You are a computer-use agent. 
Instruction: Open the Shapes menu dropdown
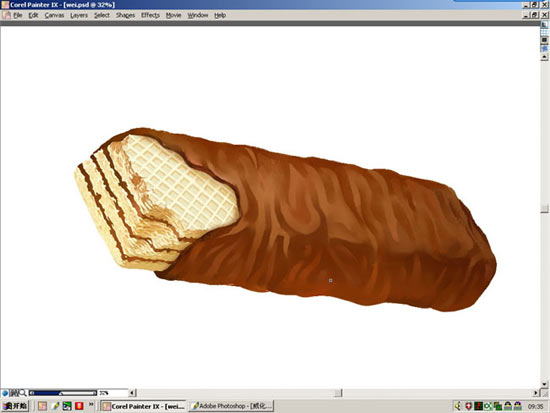125,15
